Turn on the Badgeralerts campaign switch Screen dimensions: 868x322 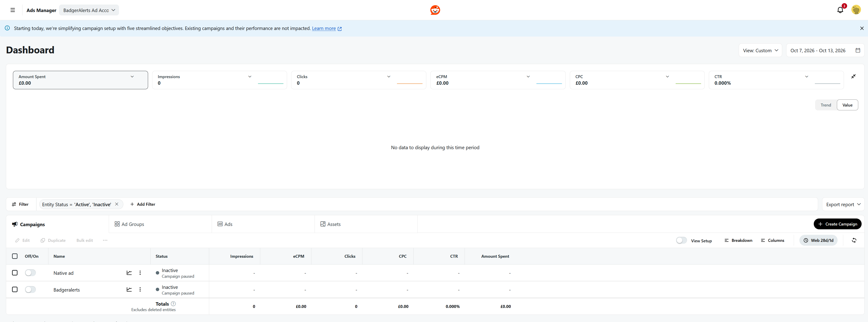tap(30, 290)
